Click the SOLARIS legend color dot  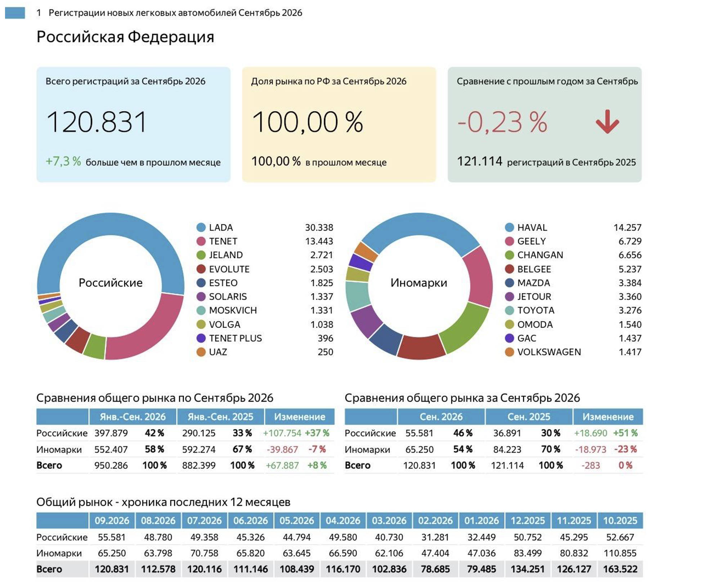(201, 297)
